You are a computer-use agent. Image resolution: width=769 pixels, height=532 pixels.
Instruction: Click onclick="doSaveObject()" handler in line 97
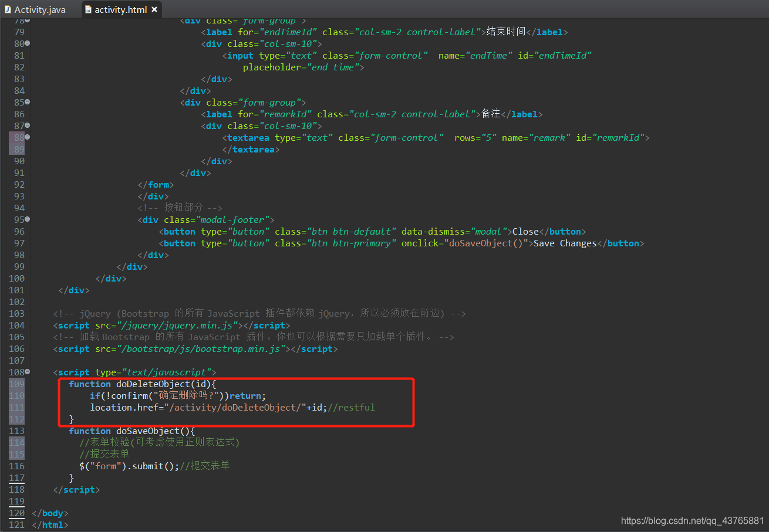[465, 243]
